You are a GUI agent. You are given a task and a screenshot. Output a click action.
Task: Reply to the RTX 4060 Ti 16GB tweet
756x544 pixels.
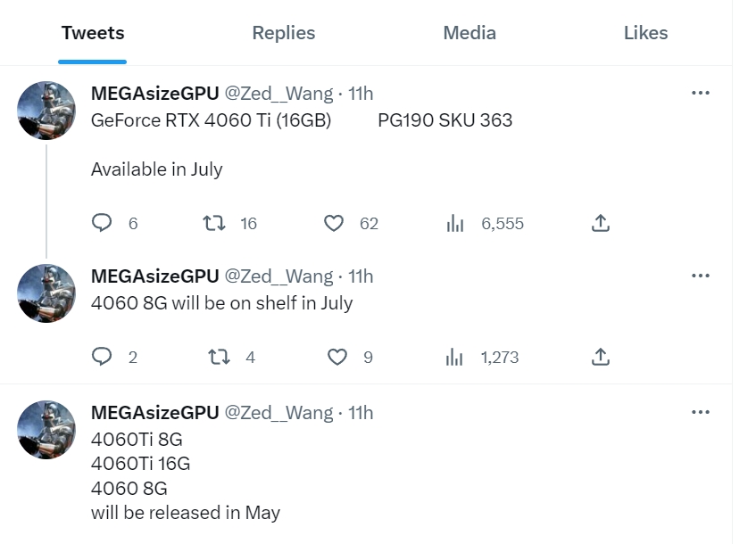pyautogui.click(x=103, y=223)
